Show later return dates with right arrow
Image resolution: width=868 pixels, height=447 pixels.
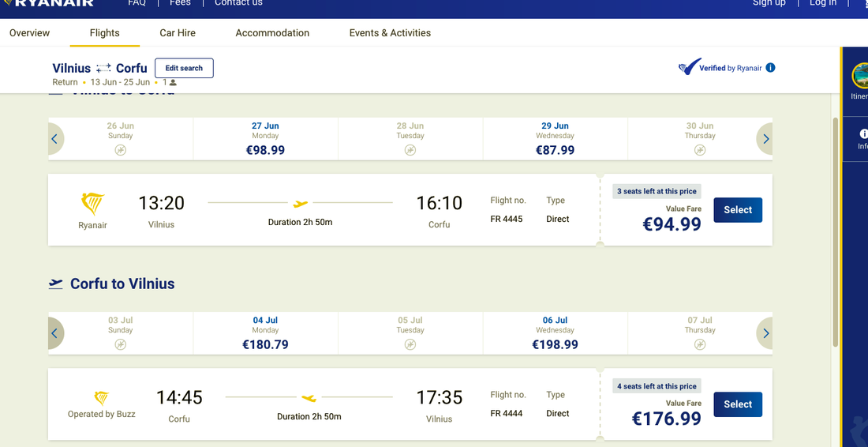pyautogui.click(x=765, y=333)
